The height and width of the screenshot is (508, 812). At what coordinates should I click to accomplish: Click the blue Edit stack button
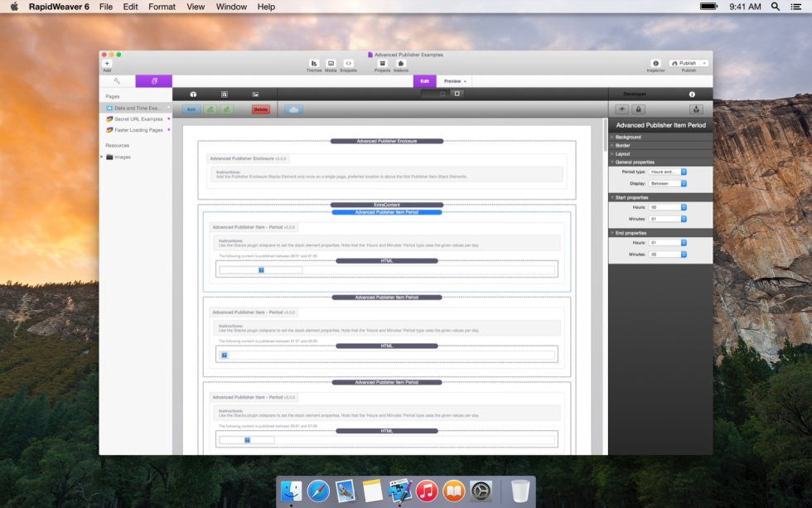pyautogui.click(x=191, y=109)
